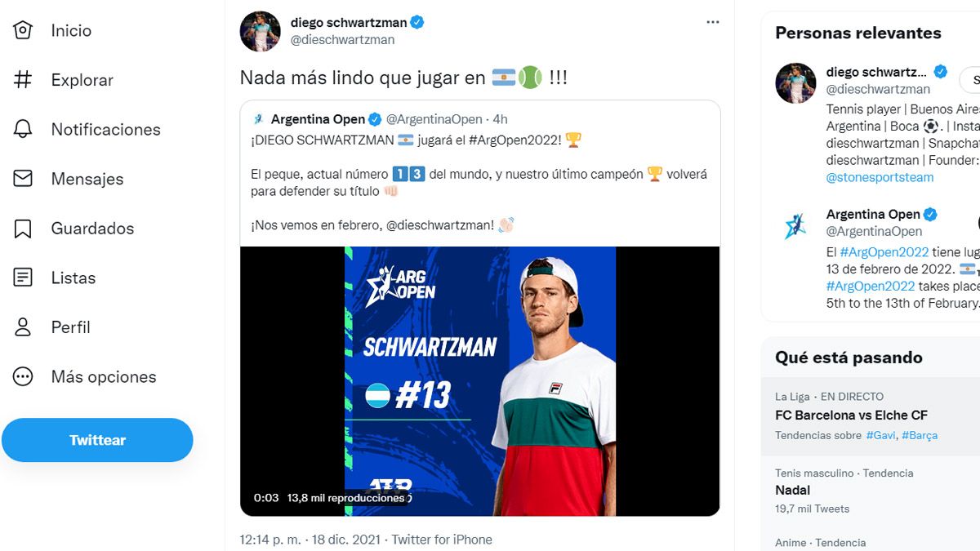
Task: Open the tweet options ellipsis menu
Action: click(x=712, y=21)
